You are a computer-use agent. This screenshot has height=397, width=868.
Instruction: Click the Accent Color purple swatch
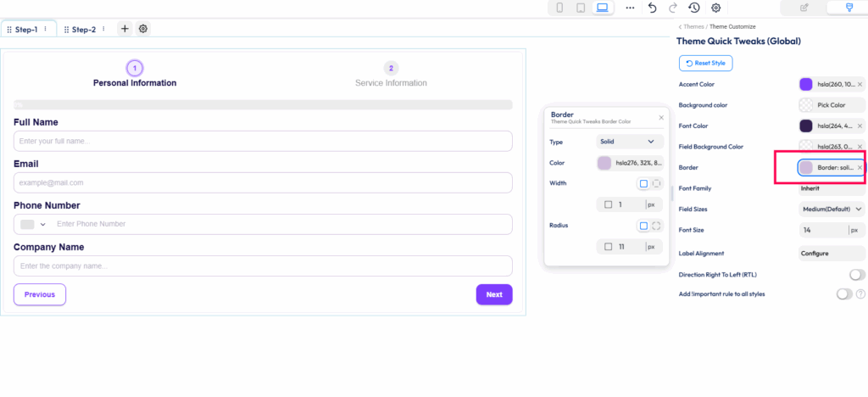805,84
